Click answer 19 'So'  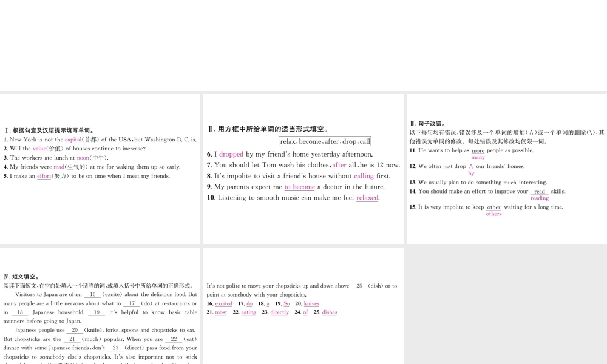[x=287, y=304]
